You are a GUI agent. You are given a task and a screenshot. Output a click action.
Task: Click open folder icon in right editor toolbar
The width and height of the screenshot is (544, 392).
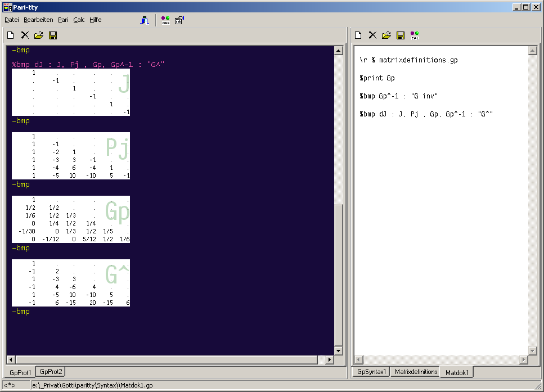coord(386,35)
